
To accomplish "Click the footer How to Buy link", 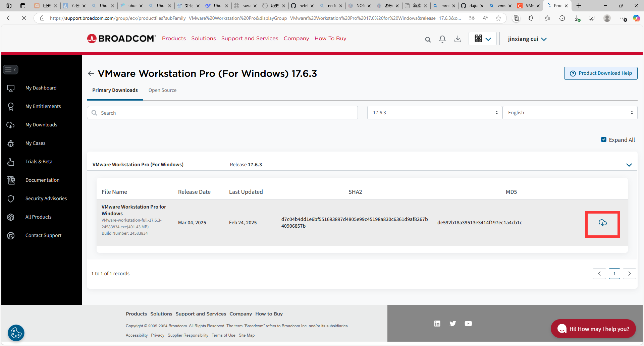I will pos(269,314).
